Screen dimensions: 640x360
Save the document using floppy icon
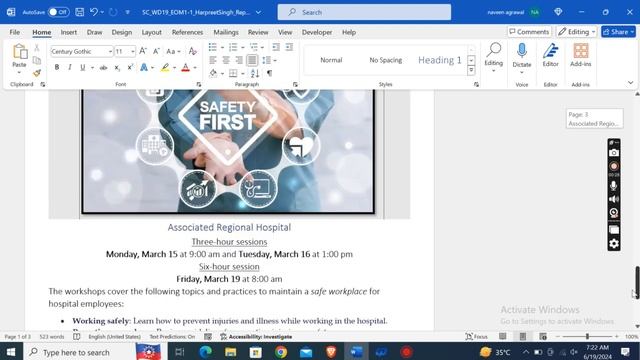pyautogui.click(x=80, y=12)
